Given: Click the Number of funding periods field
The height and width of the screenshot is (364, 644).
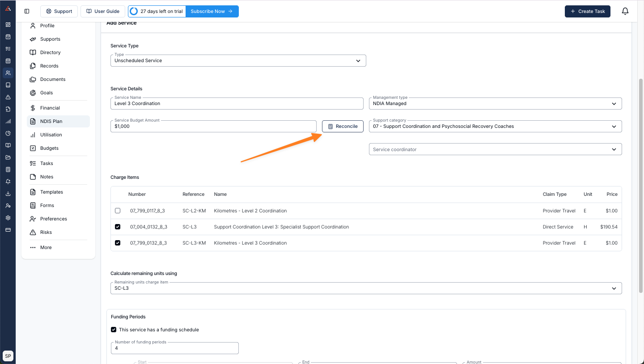Looking at the screenshot, I should pos(174,348).
